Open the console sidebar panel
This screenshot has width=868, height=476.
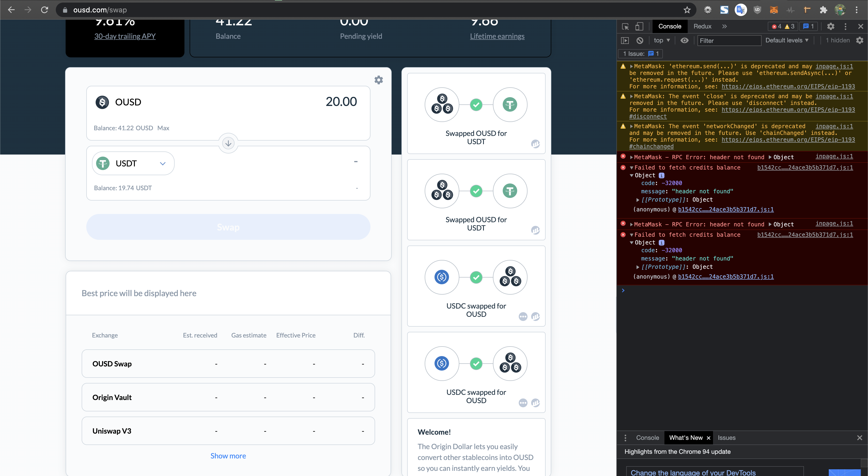pos(625,40)
